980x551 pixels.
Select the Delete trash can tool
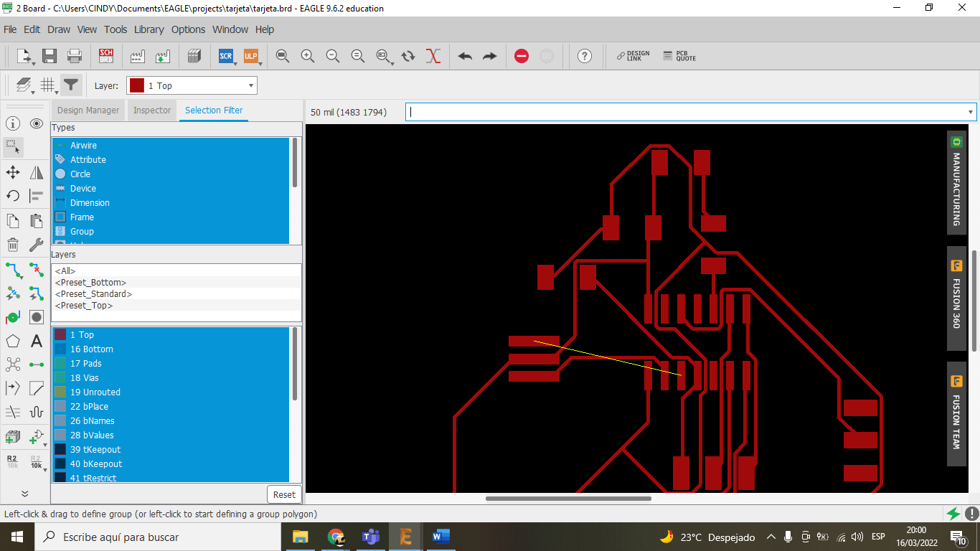[x=13, y=245]
